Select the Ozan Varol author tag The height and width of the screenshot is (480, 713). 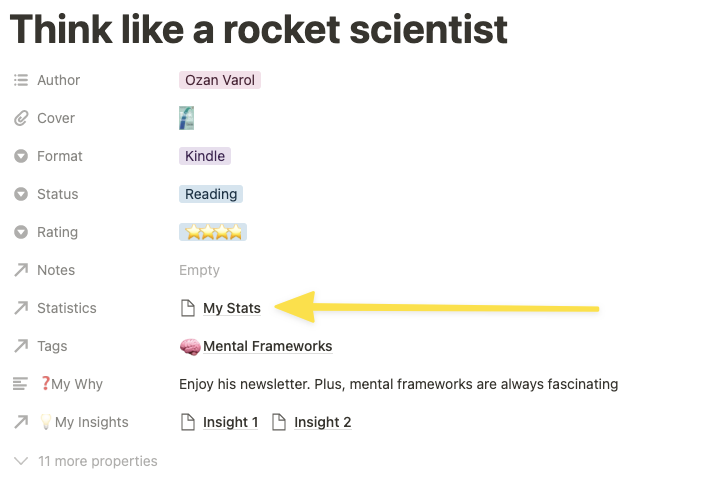(220, 80)
